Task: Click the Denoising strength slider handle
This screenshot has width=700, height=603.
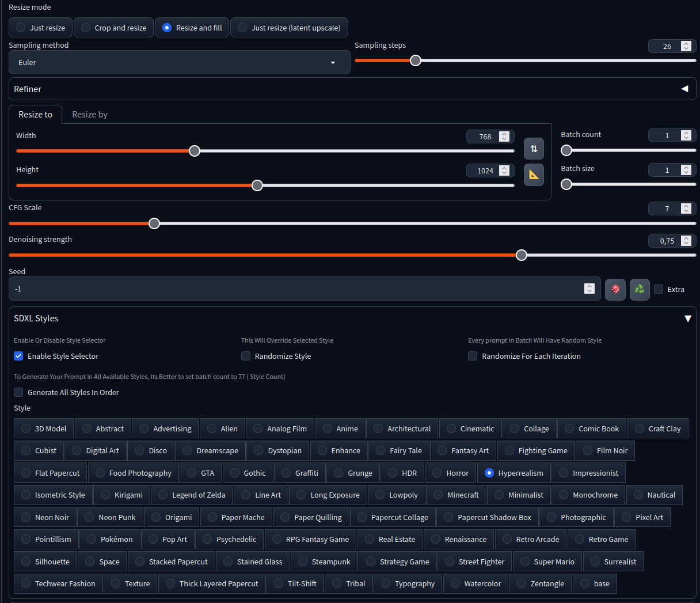Action: pyautogui.click(x=522, y=255)
